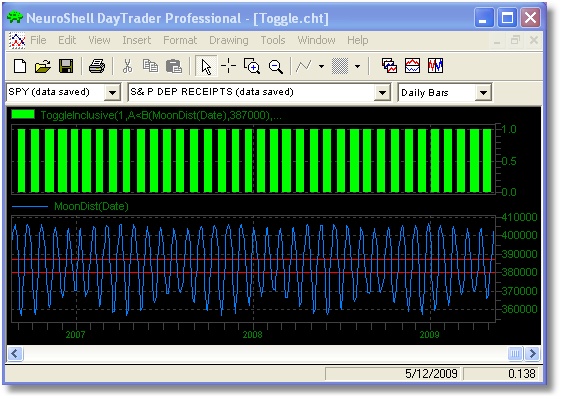
Task: Click the Daily Bars field text
Action: tap(425, 93)
